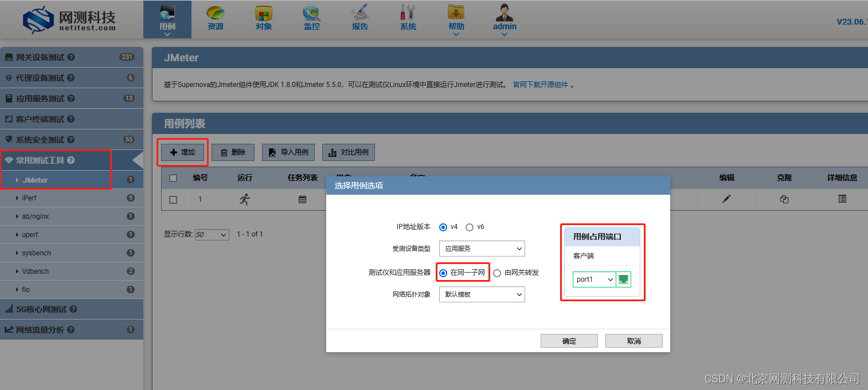Select the 由网关转发 radio option

tap(497, 273)
